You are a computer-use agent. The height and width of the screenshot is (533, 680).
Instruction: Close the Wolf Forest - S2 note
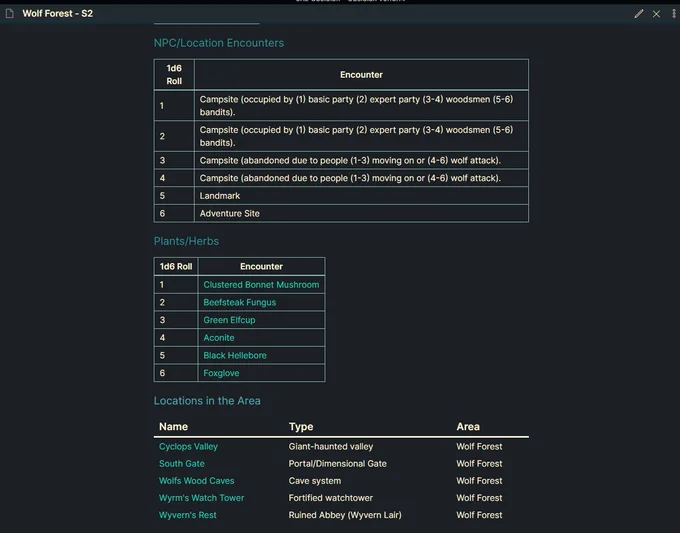(656, 14)
